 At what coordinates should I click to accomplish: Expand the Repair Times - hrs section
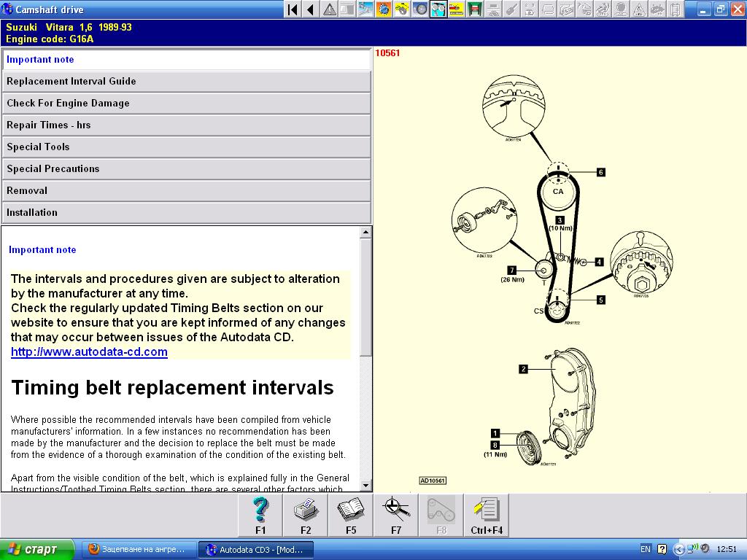(x=186, y=125)
